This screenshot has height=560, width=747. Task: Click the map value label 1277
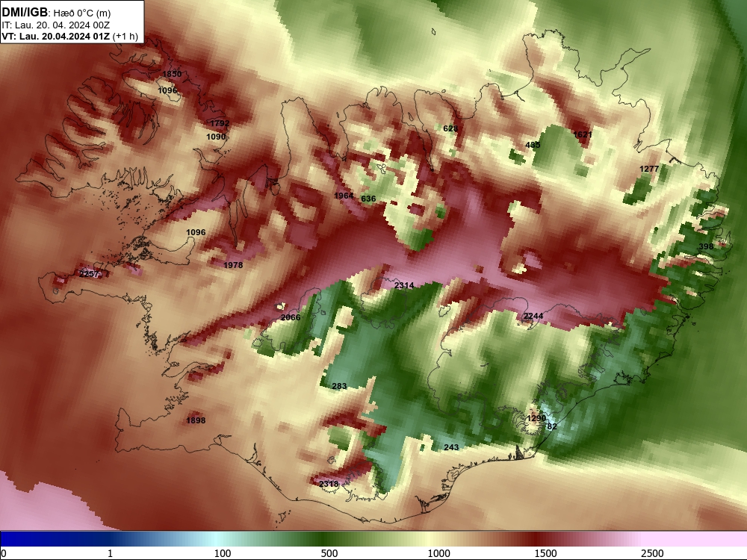649,169
